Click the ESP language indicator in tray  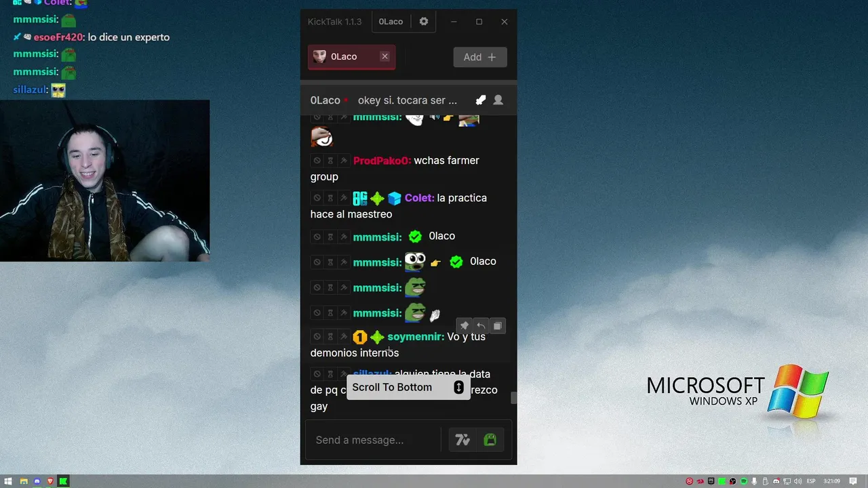810,481
